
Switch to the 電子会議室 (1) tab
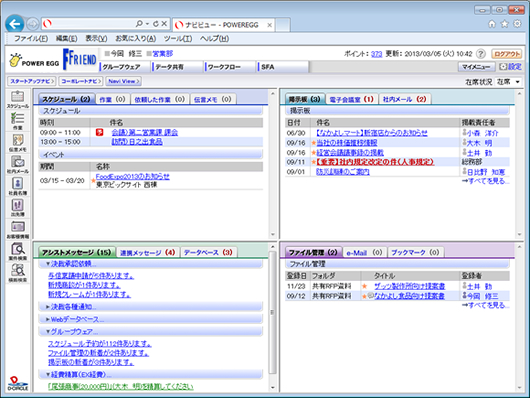[352, 99]
